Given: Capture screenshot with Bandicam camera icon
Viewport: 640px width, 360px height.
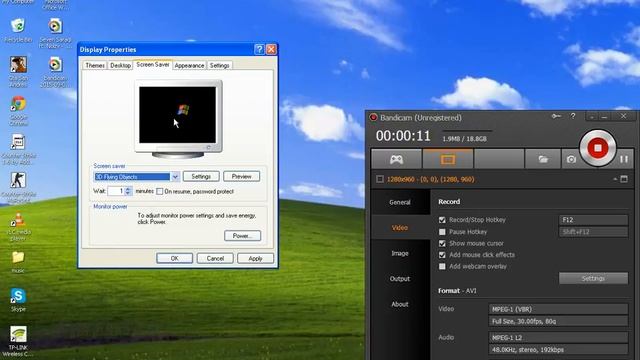Looking at the screenshot, I should (x=571, y=159).
